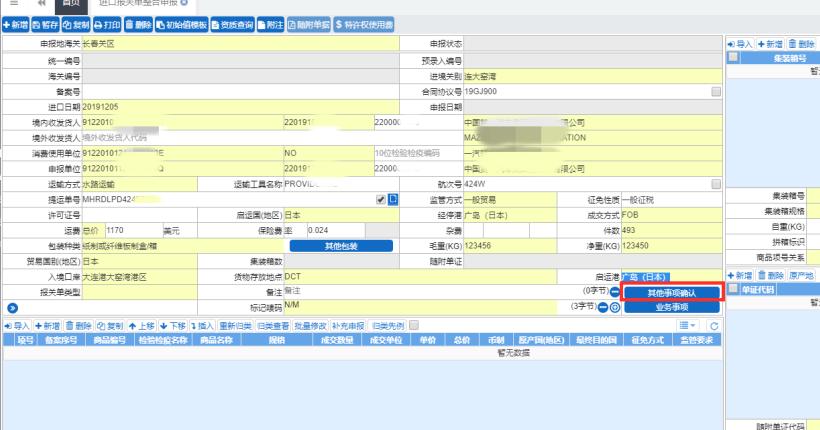820x430 pixels.
Task: Click the 启运港 field 广岛（日本）
Action: point(671,277)
